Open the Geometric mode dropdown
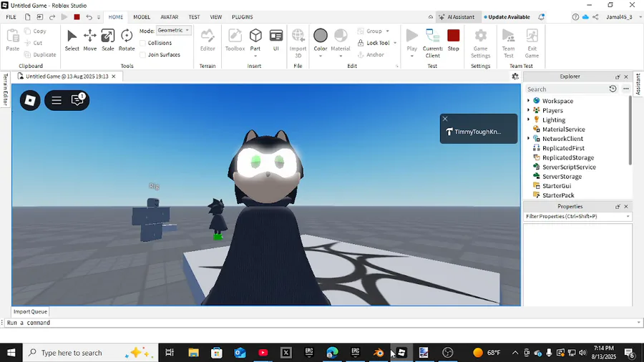 click(174, 30)
